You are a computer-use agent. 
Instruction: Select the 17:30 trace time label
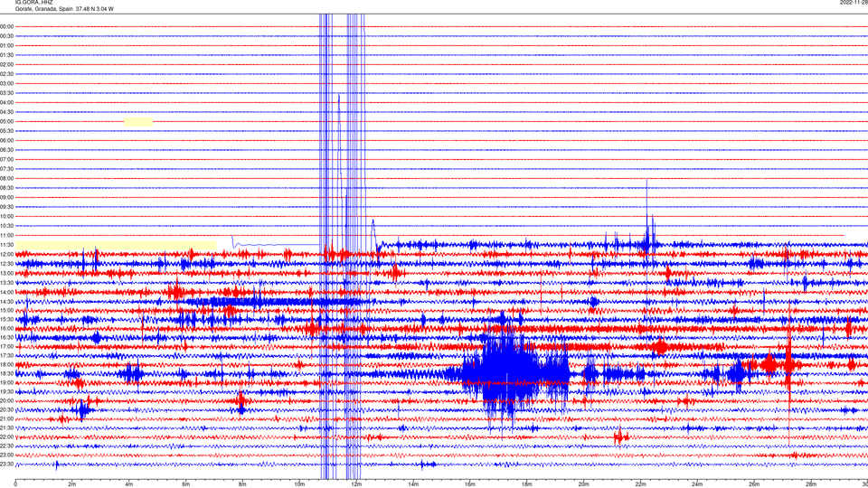[6, 356]
